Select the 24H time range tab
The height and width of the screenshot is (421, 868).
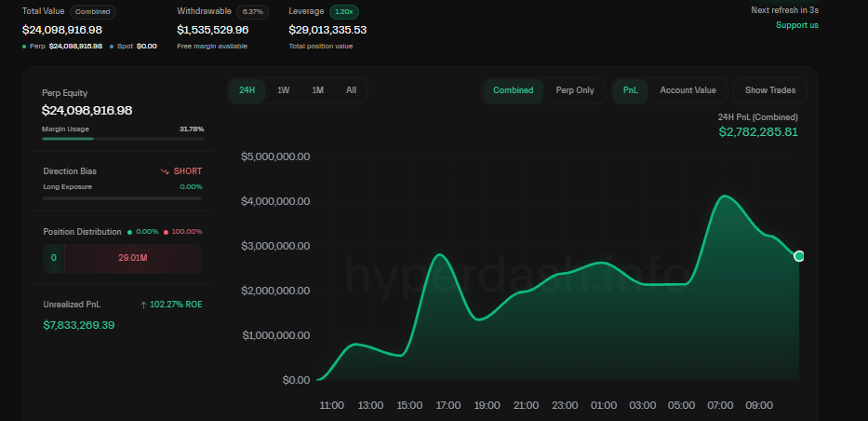pos(247,90)
